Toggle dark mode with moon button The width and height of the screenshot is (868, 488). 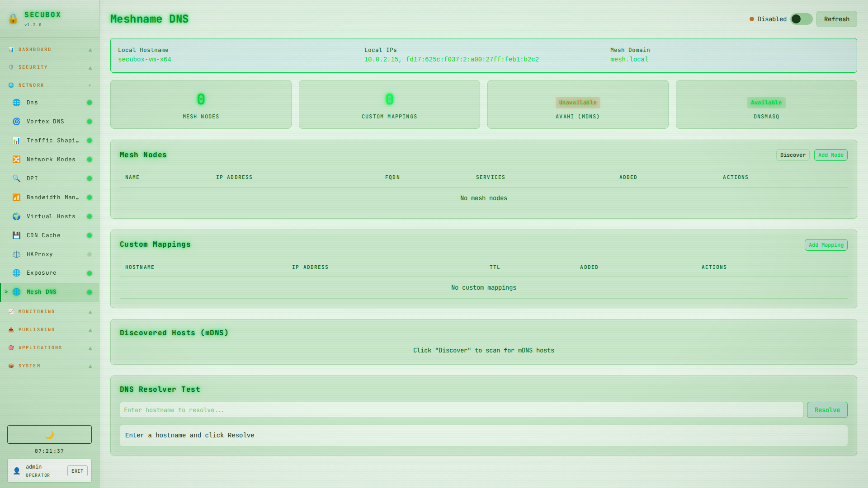[x=49, y=434]
